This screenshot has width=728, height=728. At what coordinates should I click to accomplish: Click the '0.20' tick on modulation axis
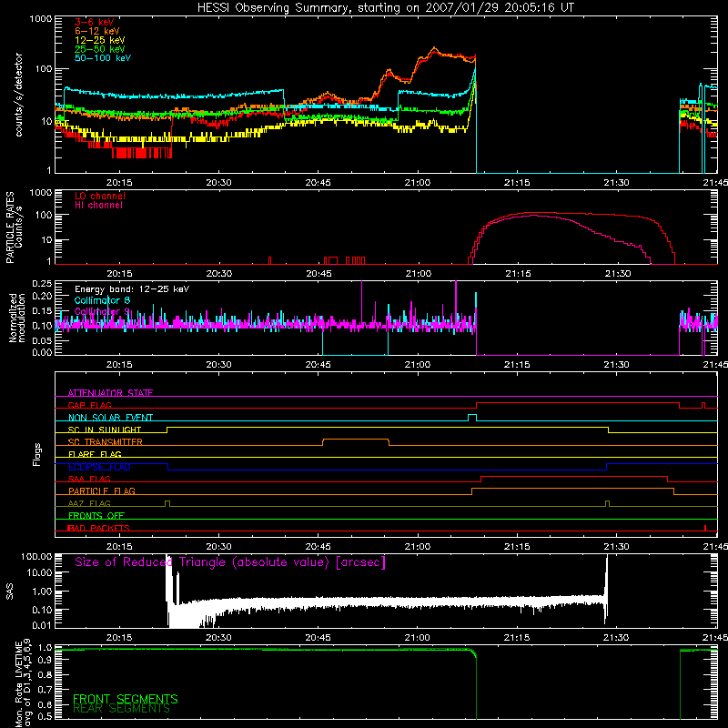click(42, 296)
